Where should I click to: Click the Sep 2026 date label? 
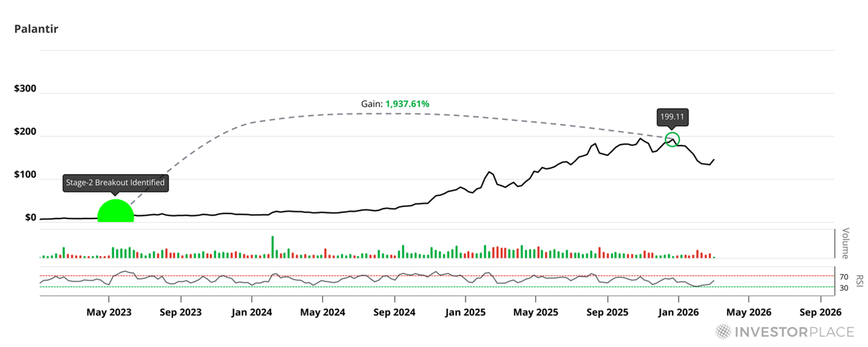pos(821,312)
